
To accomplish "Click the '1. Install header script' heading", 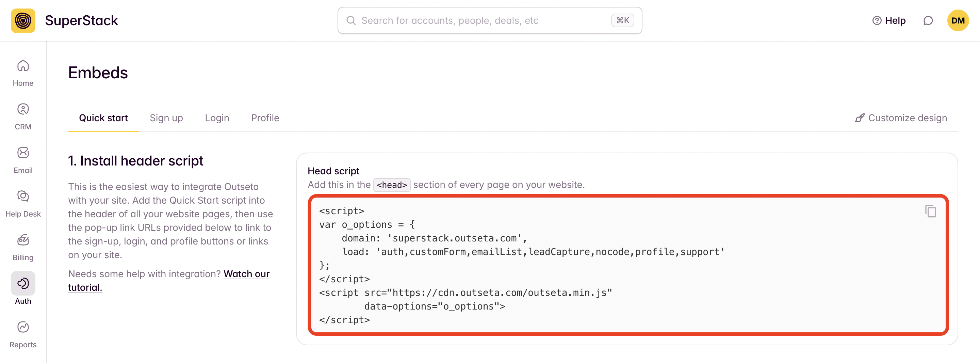I will [x=135, y=161].
